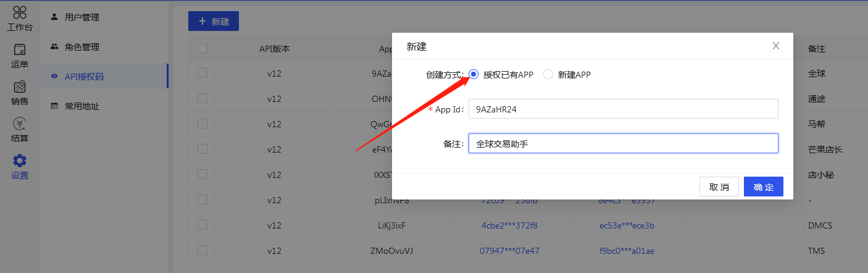Screen dimensions: 868x273
Task: Select the 授权已有APP radio option
Action: click(474, 75)
